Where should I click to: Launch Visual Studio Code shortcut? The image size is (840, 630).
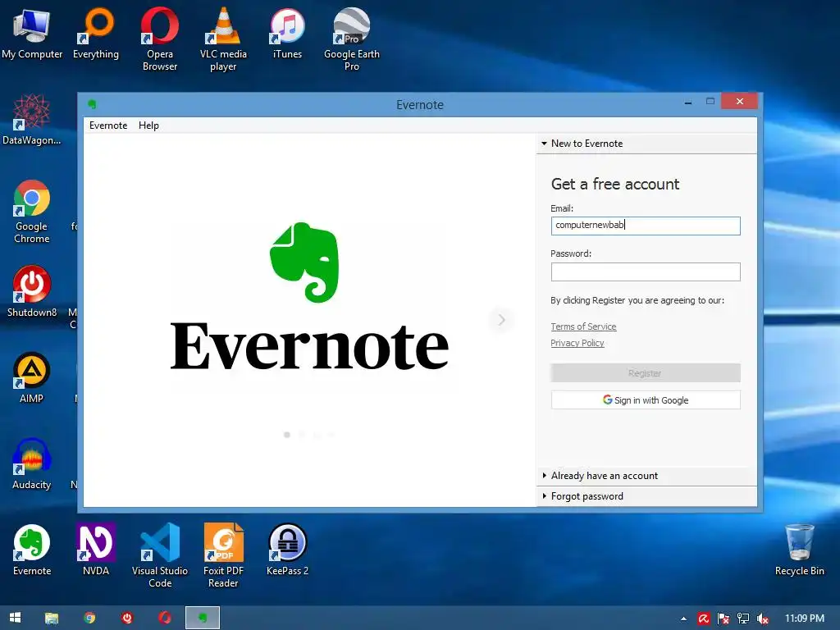160,555
